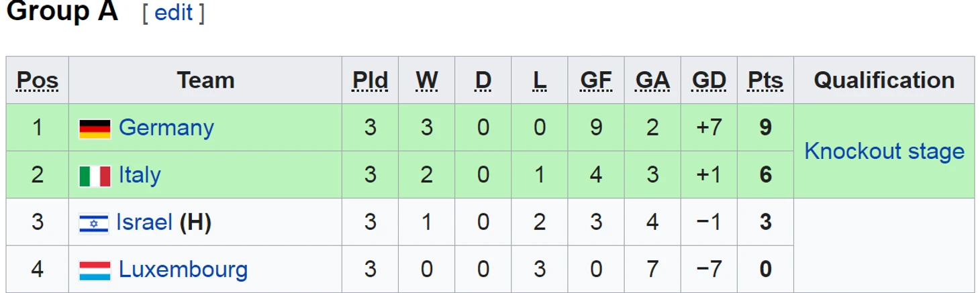Open the Italy team link
This screenshot has width=980, height=293.
pyautogui.click(x=140, y=175)
